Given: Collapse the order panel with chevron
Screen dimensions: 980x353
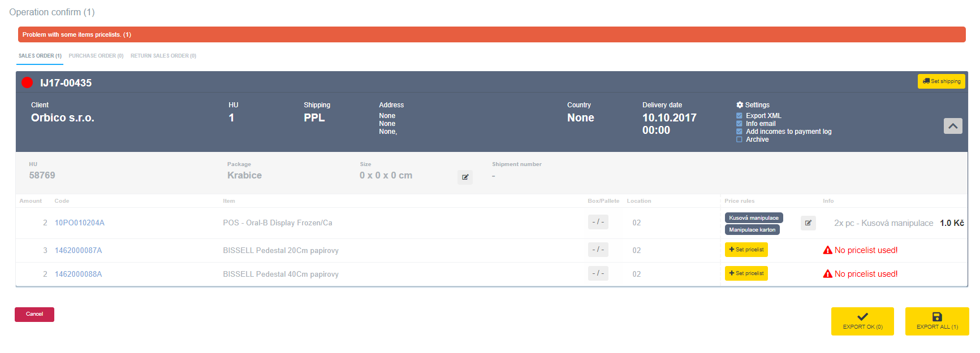Looking at the screenshot, I should (x=952, y=126).
